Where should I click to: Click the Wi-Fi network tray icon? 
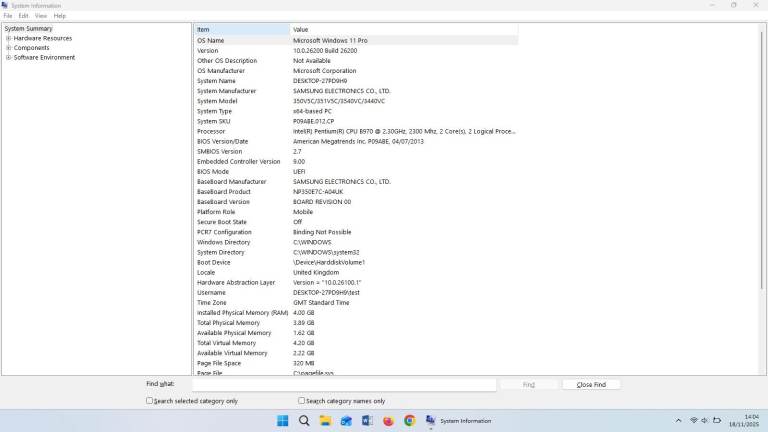click(694, 421)
